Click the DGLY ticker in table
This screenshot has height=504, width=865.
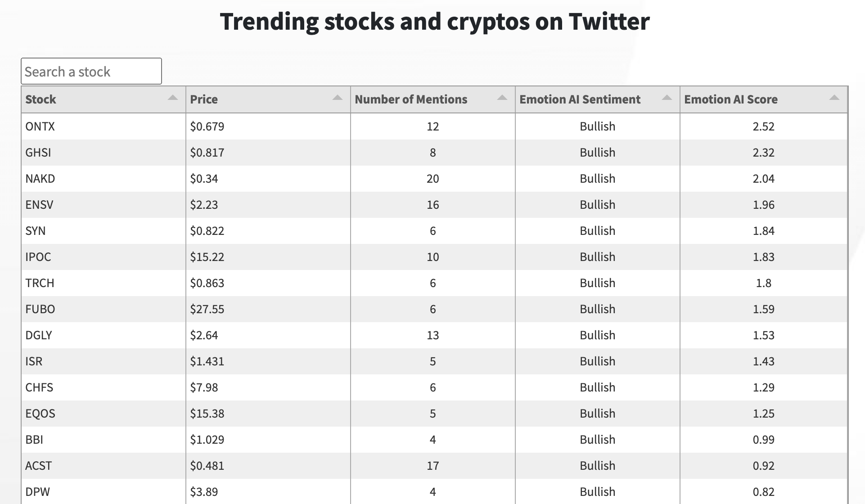(x=39, y=335)
